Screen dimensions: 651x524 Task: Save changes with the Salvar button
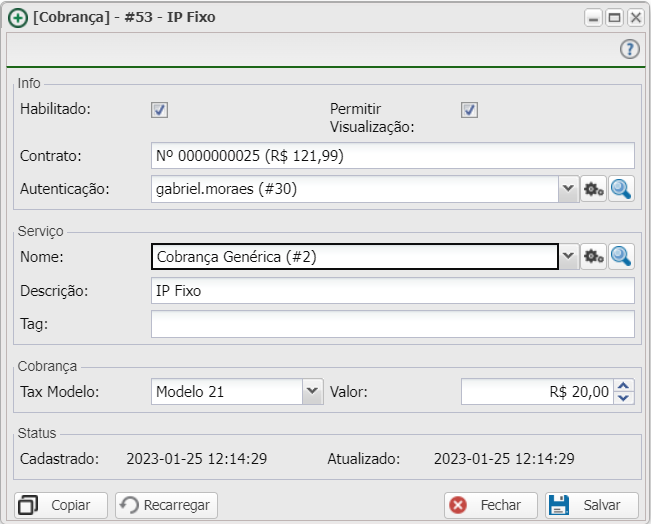(590, 505)
